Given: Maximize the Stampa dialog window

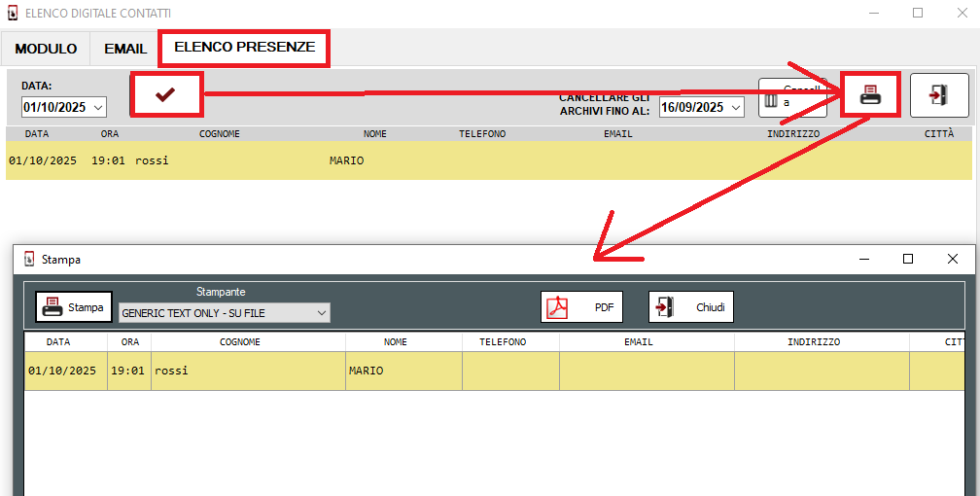Looking at the screenshot, I should pos(908,260).
